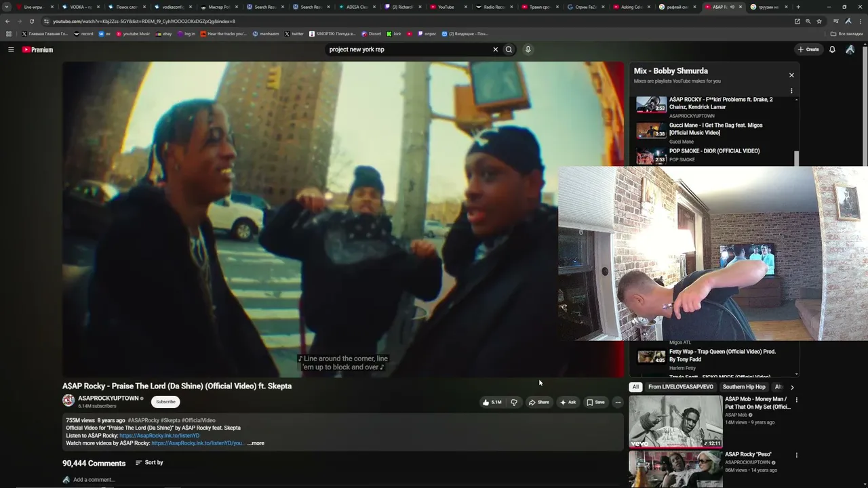Clear the search text with the X
The height and width of the screenshot is (488, 868).
click(x=495, y=49)
